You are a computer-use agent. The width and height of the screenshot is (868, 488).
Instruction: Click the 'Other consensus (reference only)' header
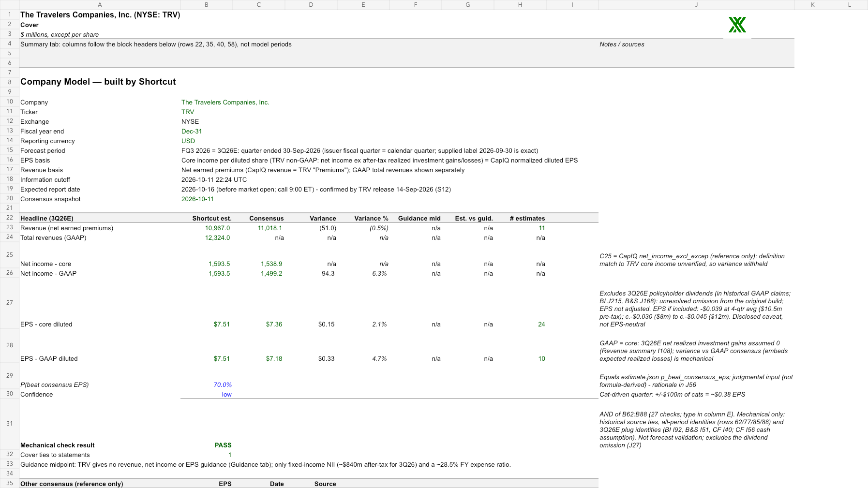(72, 484)
